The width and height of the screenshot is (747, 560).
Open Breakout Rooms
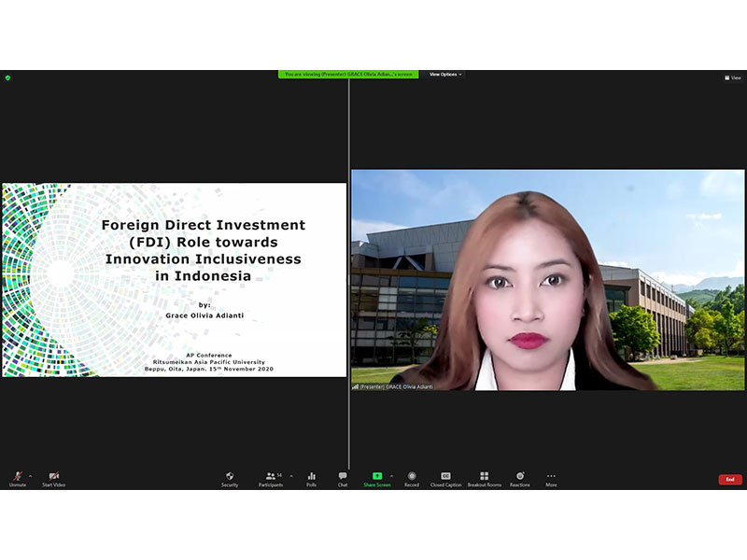click(x=484, y=478)
